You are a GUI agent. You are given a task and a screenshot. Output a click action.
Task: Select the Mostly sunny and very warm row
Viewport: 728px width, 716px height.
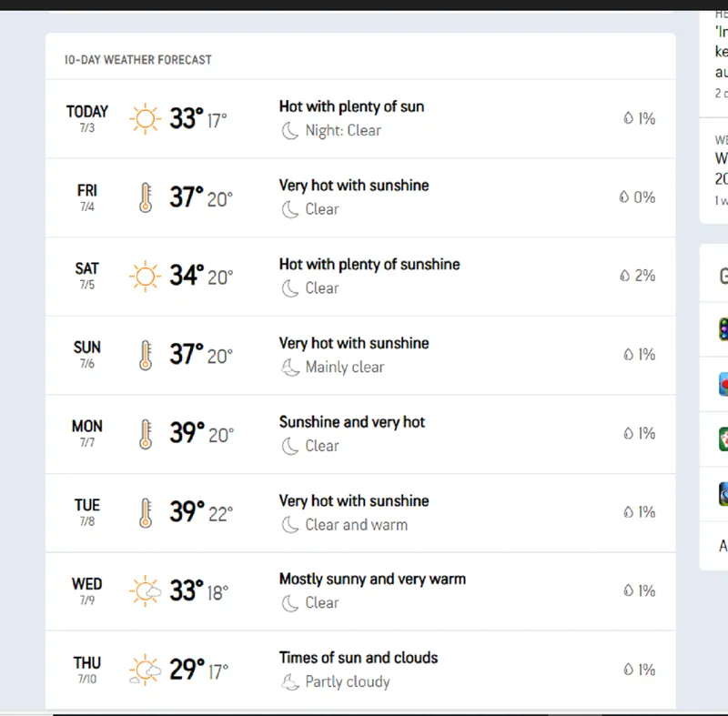click(360, 591)
